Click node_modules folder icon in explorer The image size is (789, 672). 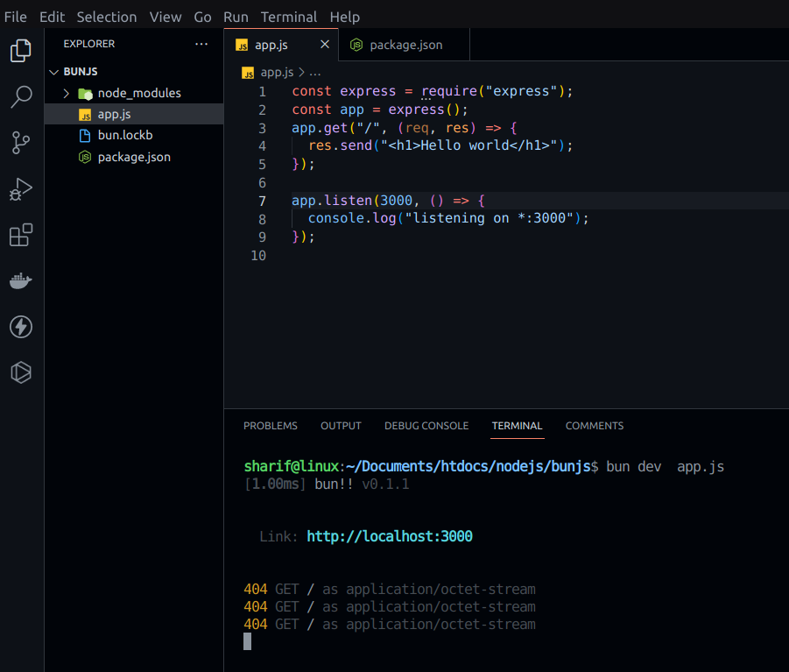(86, 94)
